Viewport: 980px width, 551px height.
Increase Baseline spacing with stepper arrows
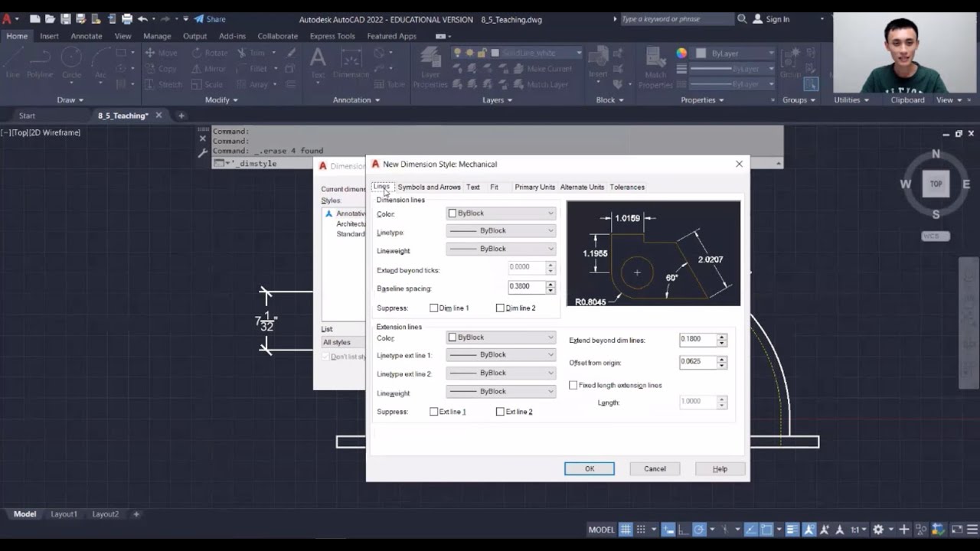coord(550,285)
